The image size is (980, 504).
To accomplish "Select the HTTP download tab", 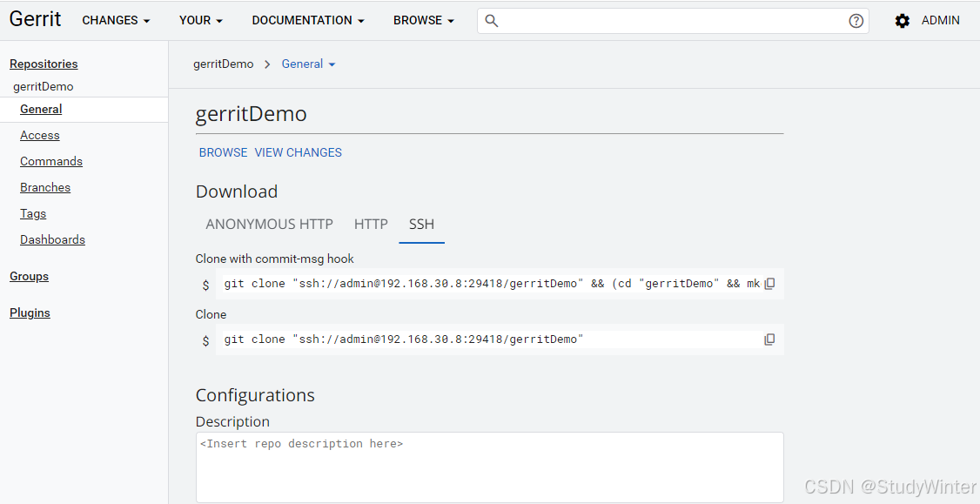I will click(x=371, y=224).
